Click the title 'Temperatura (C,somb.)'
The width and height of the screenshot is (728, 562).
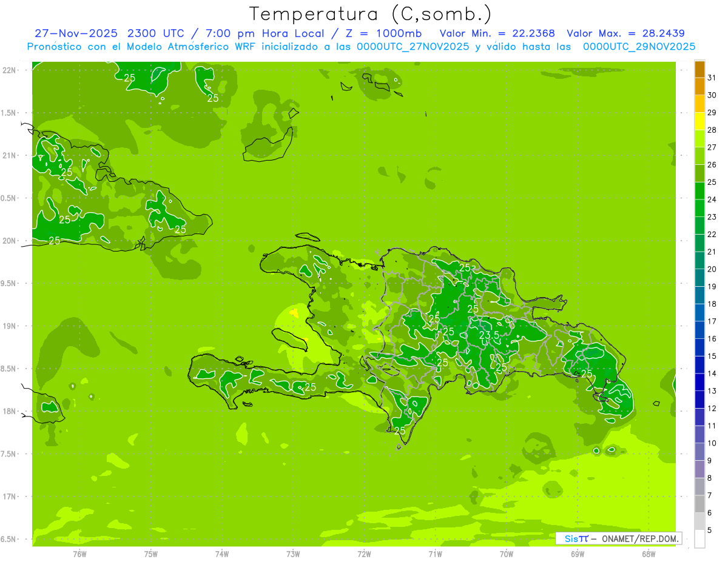point(371,13)
